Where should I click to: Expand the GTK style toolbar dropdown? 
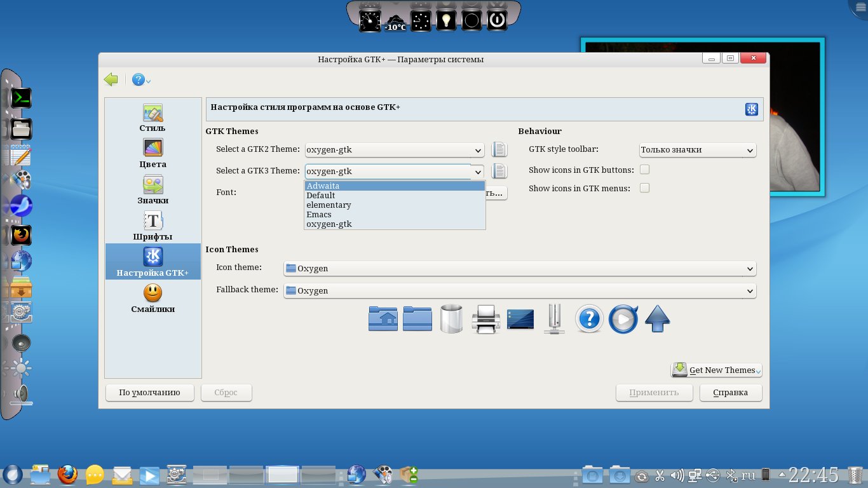(697, 150)
